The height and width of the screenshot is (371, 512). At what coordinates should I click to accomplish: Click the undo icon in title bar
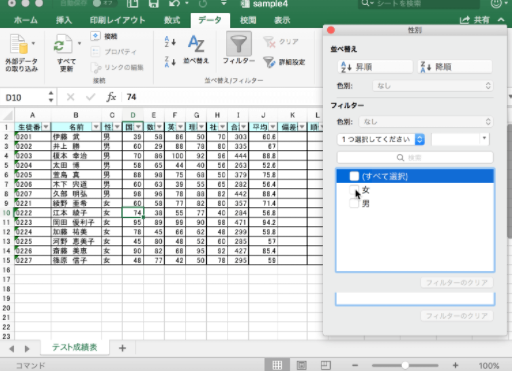174,4
